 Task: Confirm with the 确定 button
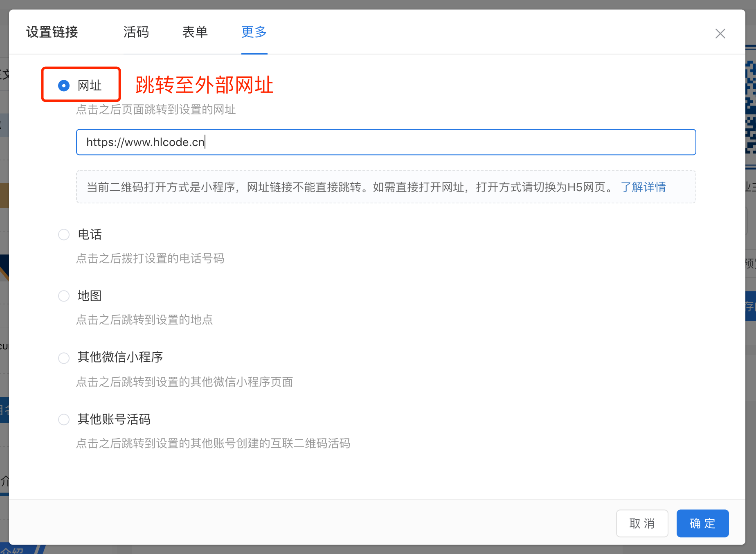pos(702,523)
